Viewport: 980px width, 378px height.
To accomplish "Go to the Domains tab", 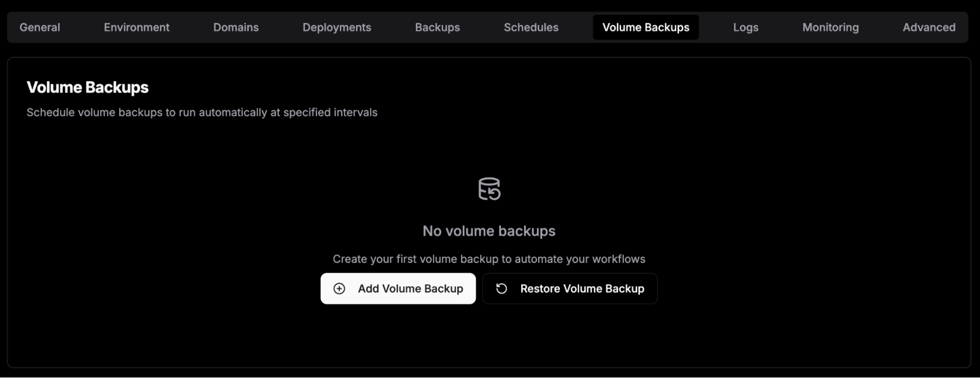I will click(236, 27).
